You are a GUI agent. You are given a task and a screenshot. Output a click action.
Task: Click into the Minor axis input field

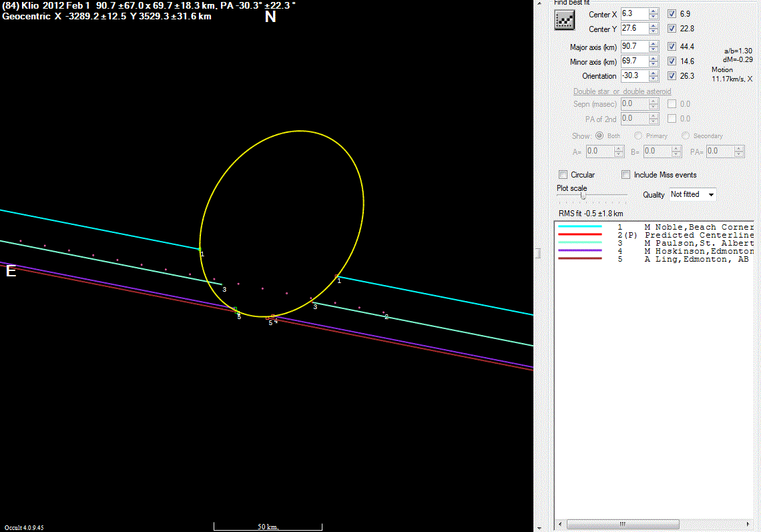pyautogui.click(x=633, y=61)
